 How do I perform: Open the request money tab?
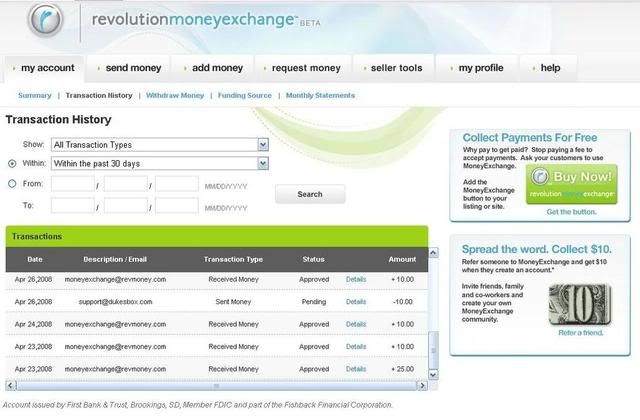click(302, 68)
